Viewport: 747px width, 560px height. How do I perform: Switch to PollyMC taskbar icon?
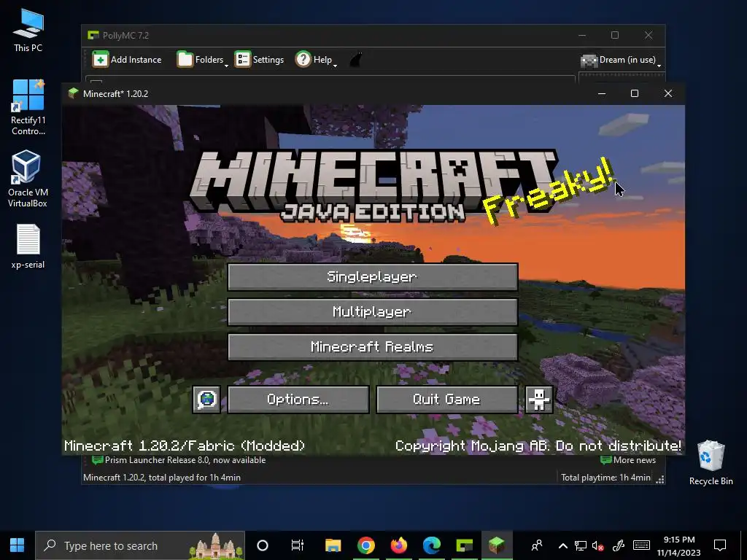click(x=464, y=545)
